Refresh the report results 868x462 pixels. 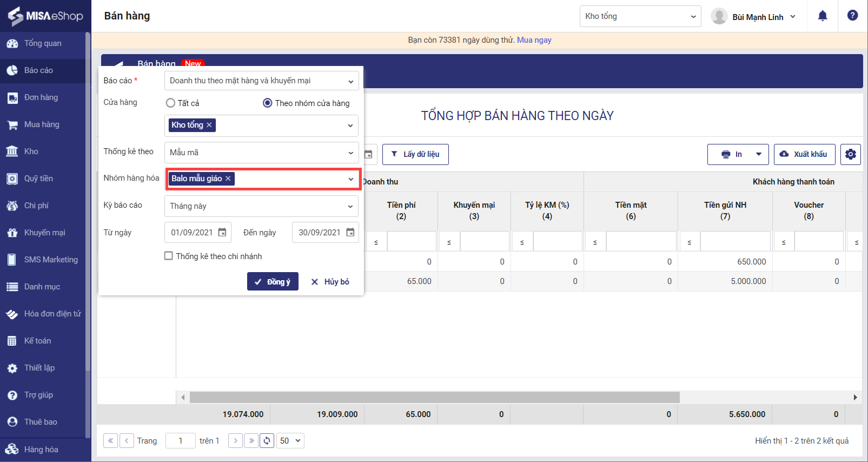click(267, 440)
